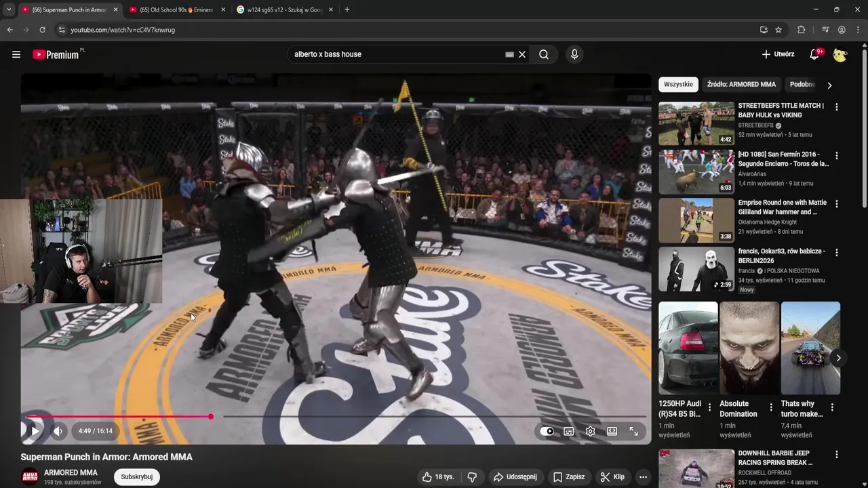Toggle subtitles in the player
868x488 pixels.
pos(569,431)
